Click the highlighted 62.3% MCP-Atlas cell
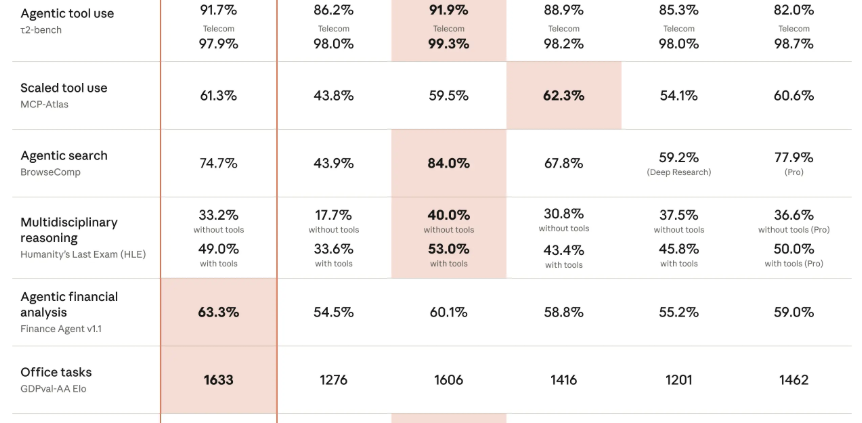The width and height of the screenshot is (862, 423). coord(564,96)
